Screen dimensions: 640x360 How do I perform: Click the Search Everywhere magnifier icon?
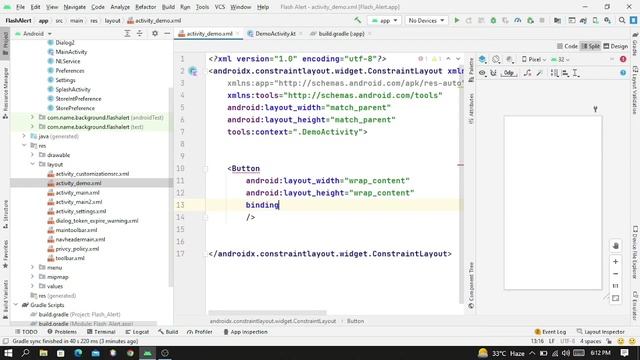click(x=622, y=20)
